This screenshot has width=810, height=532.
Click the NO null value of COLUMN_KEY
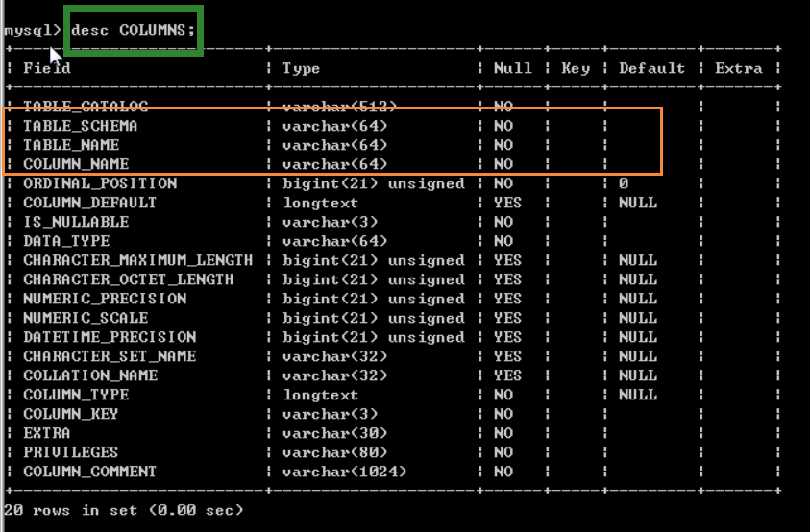[x=503, y=414]
